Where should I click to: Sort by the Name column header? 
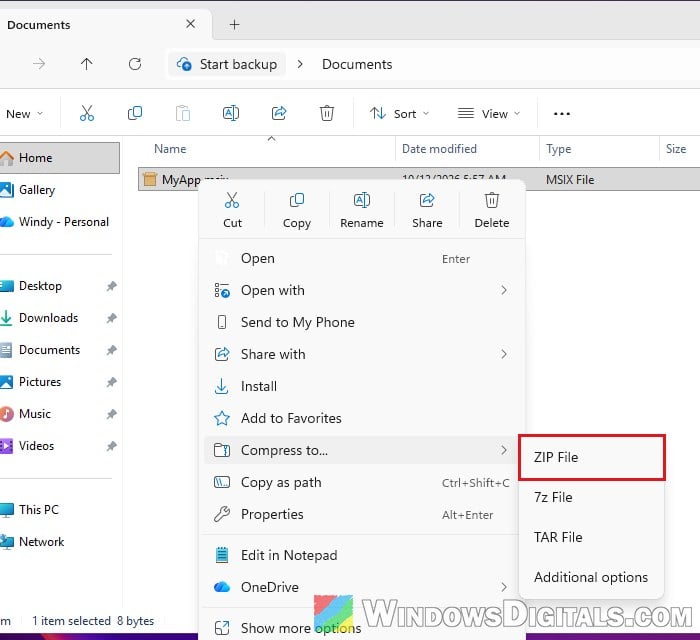pos(170,149)
